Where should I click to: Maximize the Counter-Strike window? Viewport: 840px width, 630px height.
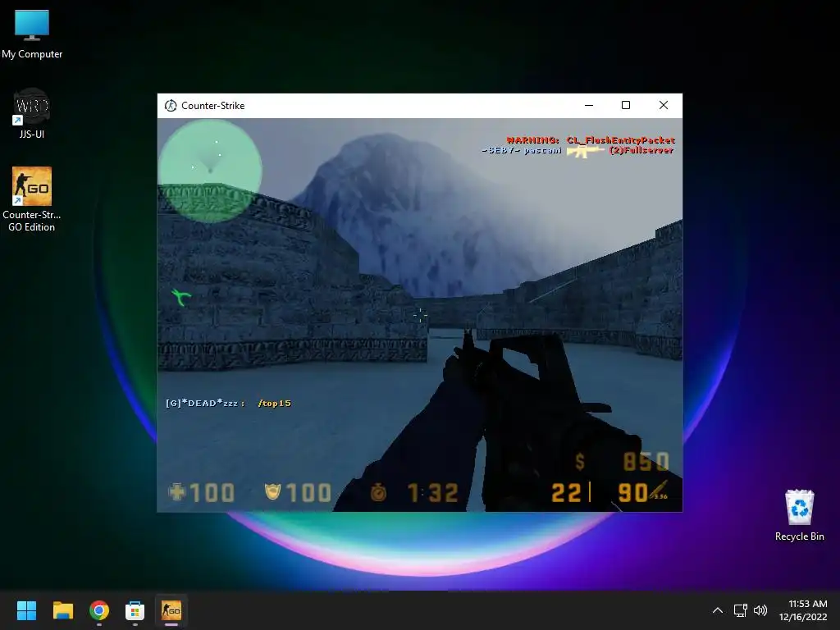point(626,106)
